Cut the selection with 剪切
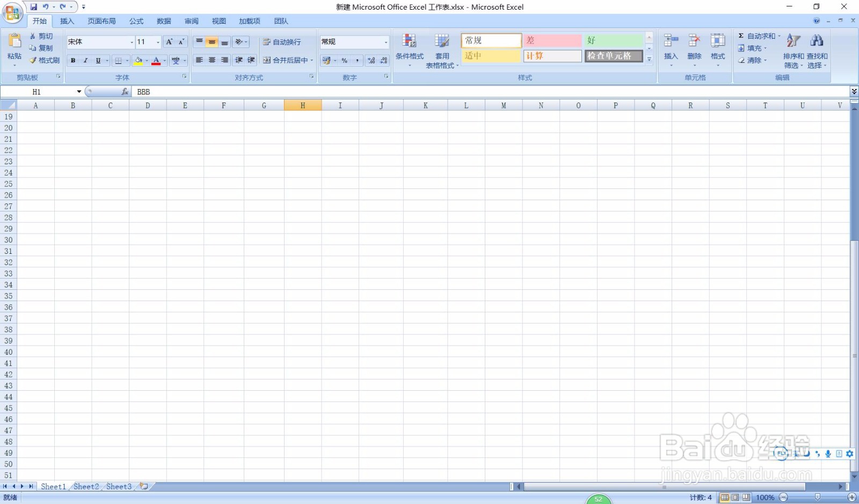Image resolution: width=859 pixels, height=504 pixels. pos(41,36)
